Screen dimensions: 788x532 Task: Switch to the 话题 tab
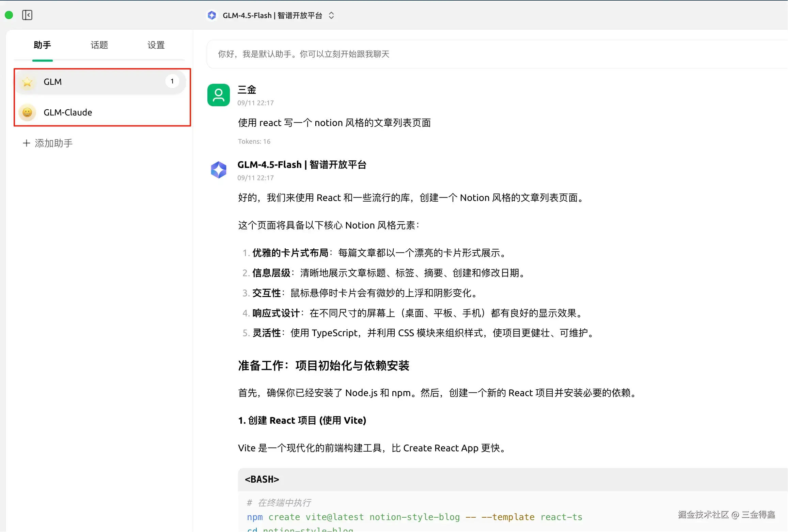click(99, 45)
